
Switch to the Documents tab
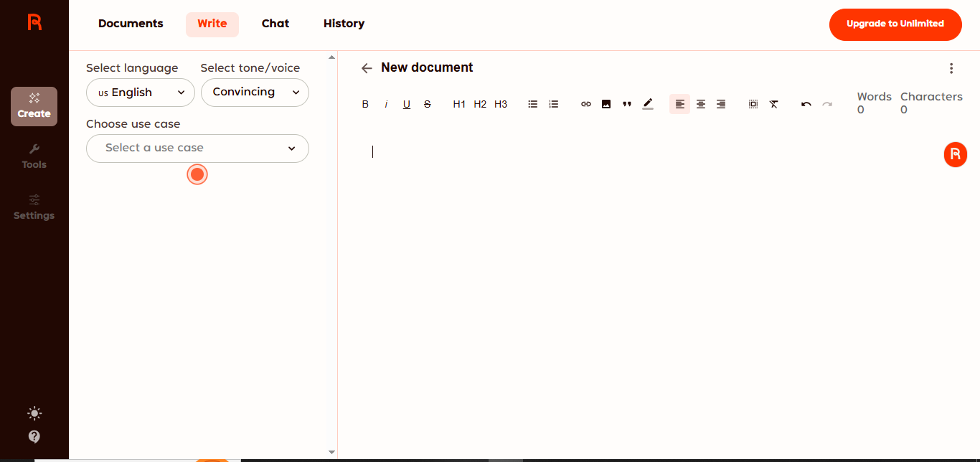pyautogui.click(x=131, y=24)
